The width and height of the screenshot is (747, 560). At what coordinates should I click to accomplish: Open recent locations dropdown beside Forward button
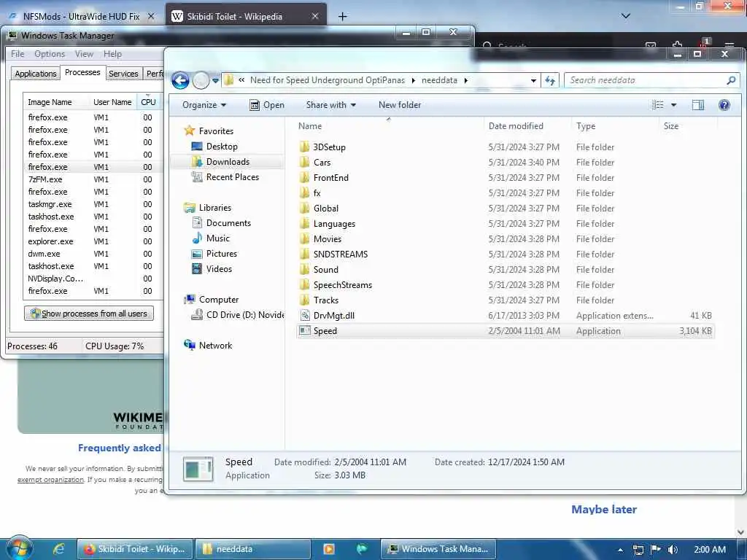(215, 80)
